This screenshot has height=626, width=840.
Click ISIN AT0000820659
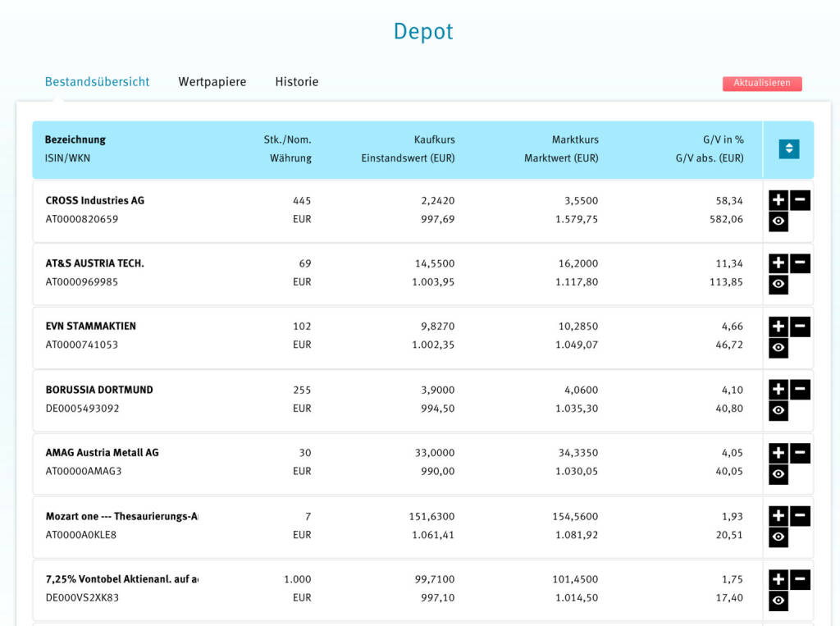coord(81,219)
